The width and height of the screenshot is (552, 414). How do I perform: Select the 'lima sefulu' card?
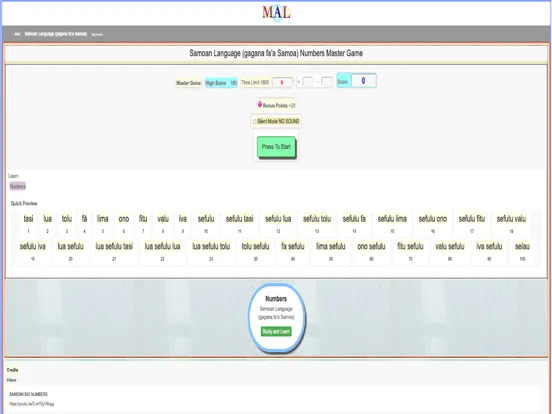(331, 251)
